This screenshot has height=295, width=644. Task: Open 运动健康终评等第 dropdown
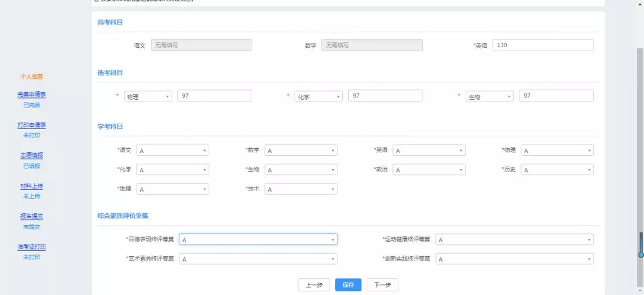tap(514, 239)
